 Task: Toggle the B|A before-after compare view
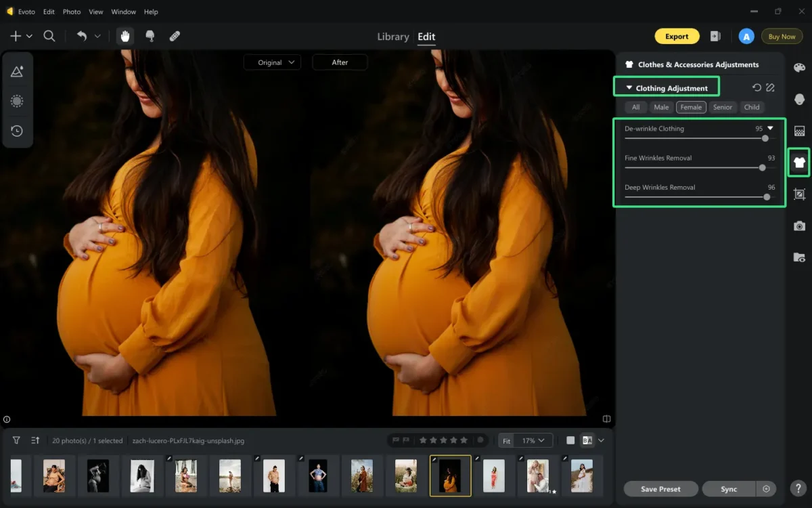pyautogui.click(x=587, y=440)
